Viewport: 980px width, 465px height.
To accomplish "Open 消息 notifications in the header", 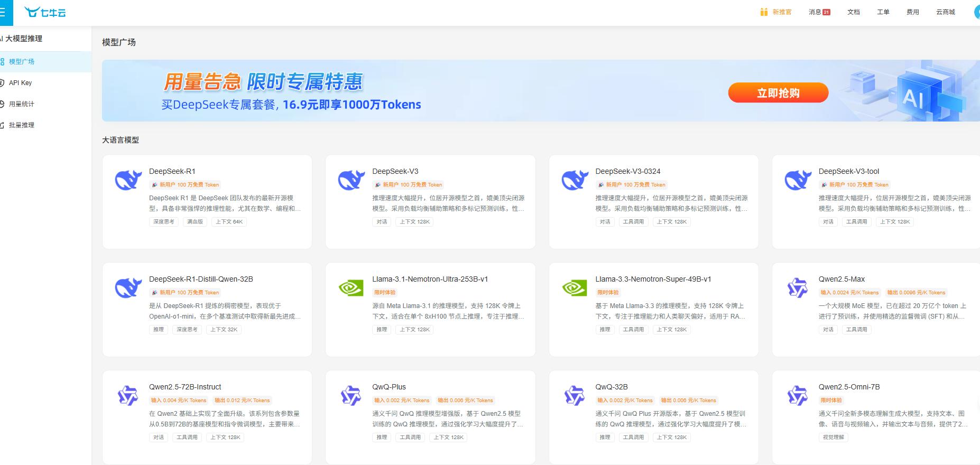I will pos(819,12).
